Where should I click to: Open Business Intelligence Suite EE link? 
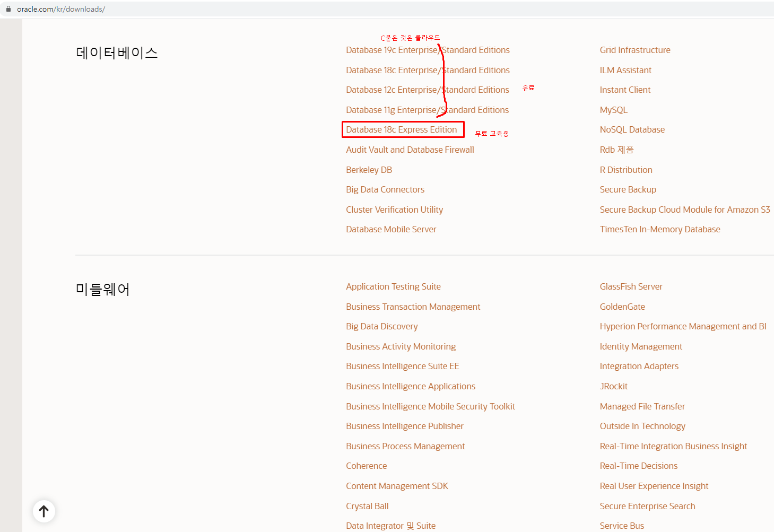click(403, 366)
